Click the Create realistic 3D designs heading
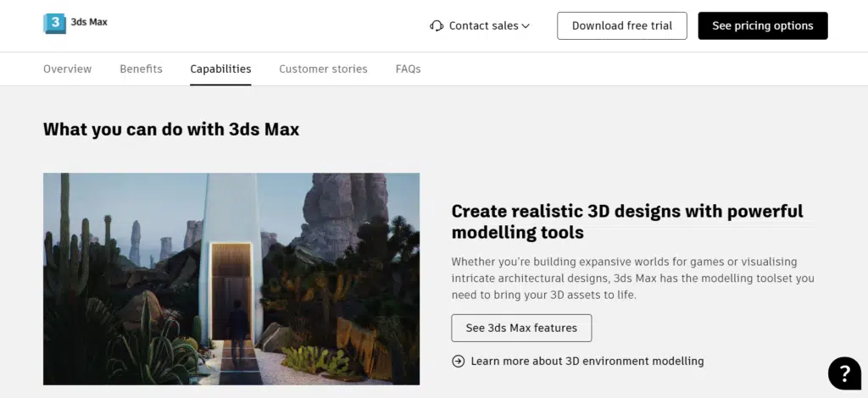 coord(627,221)
